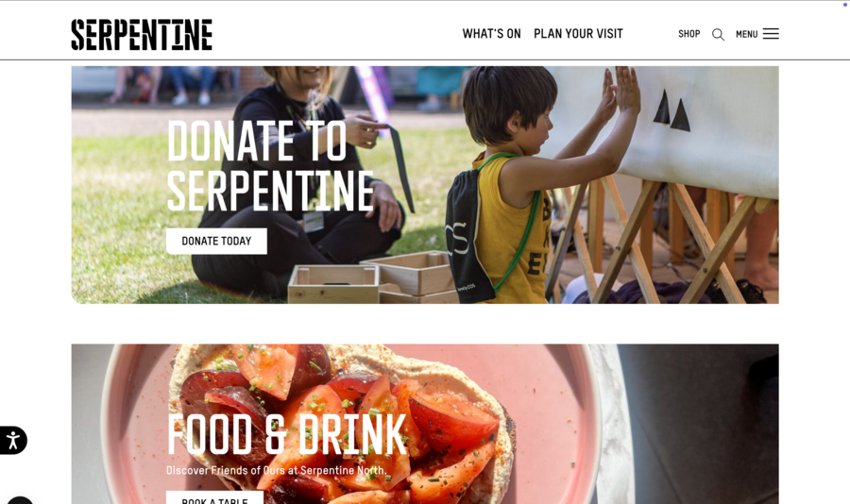The width and height of the screenshot is (850, 504).
Task: Click the Serpentine logo to go home
Action: (x=142, y=35)
